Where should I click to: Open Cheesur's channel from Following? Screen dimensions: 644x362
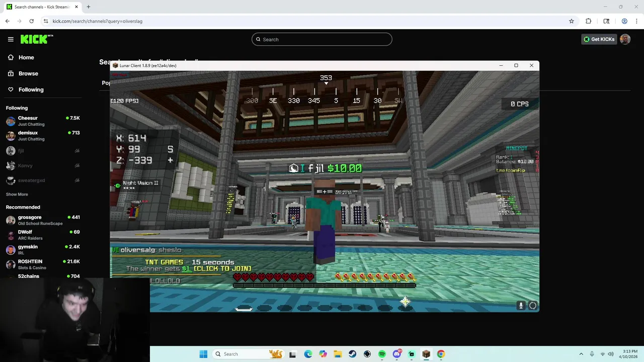pyautogui.click(x=43, y=121)
